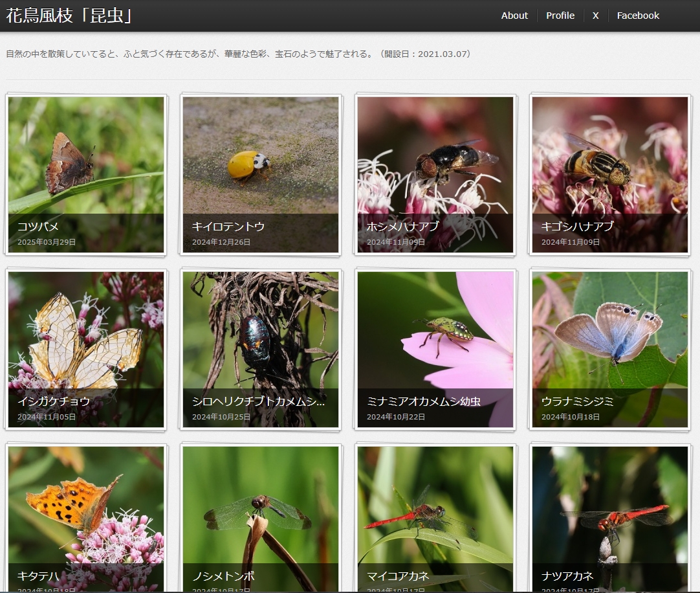Open the ウラナミシジミ butterfly photo
The width and height of the screenshot is (700, 593).
[610, 349]
